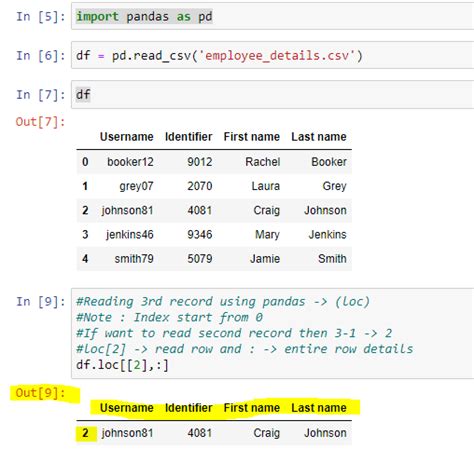474x449 pixels.
Task: Click the row with index 1 grey07
Action: coord(214,186)
